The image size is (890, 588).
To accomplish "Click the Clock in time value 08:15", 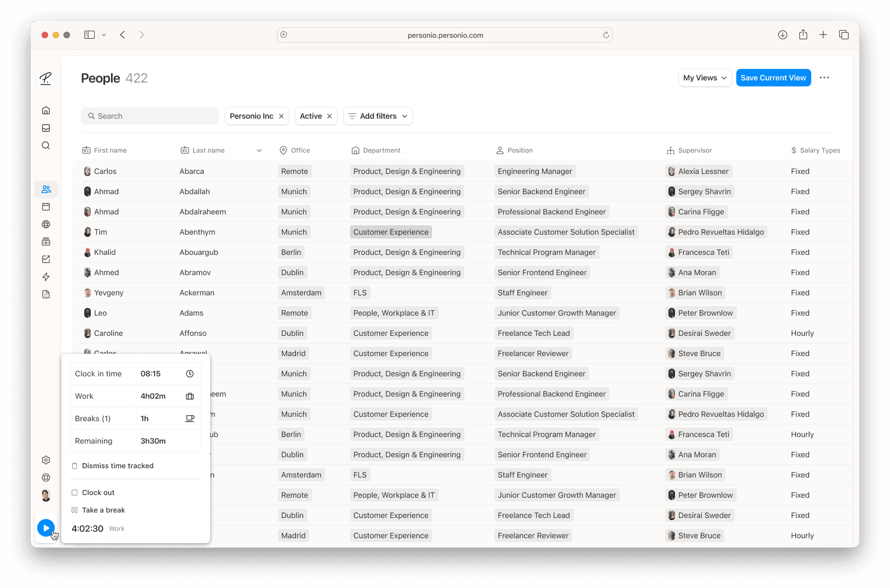I will click(150, 374).
